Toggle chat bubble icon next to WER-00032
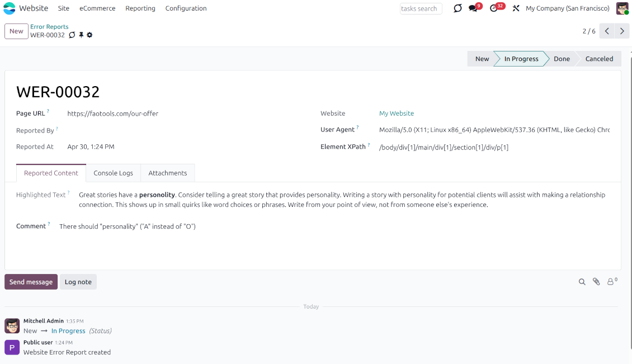Image resolution: width=632 pixels, height=364 pixels. pyautogui.click(x=72, y=35)
